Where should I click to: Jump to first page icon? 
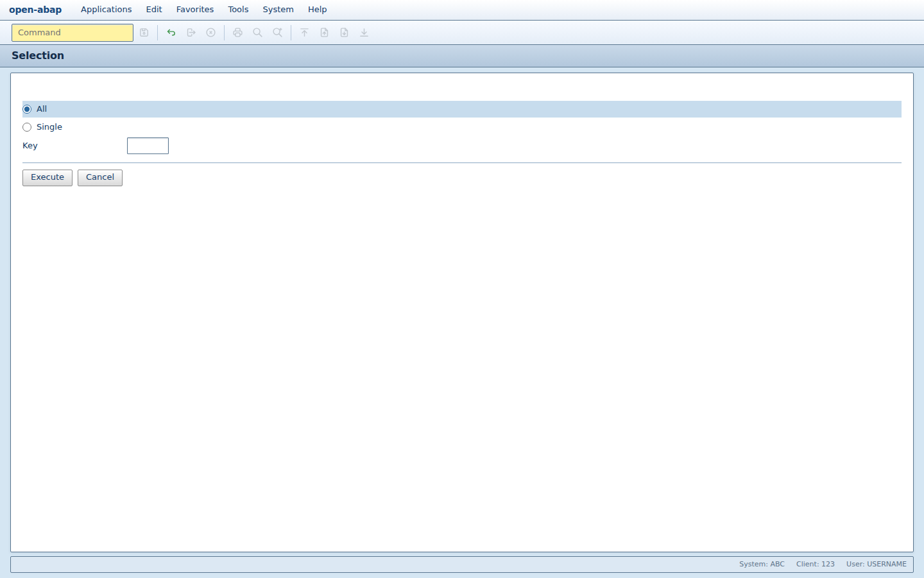pyautogui.click(x=305, y=33)
